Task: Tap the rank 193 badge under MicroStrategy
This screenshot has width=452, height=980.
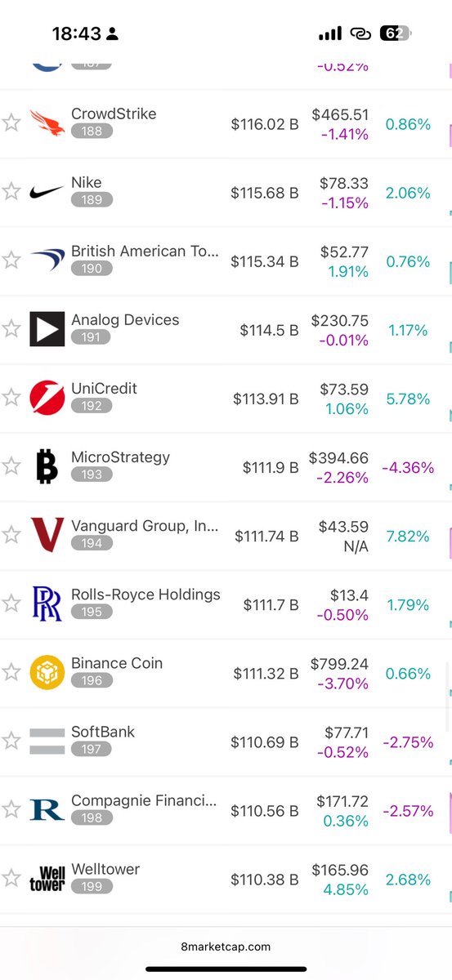Action: tap(92, 474)
